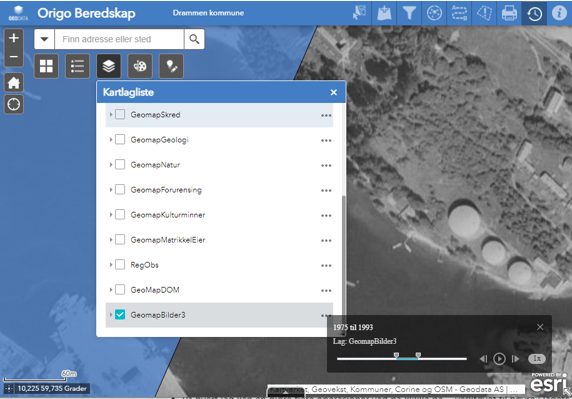Step to next time interval
572x399 pixels.
point(515,359)
